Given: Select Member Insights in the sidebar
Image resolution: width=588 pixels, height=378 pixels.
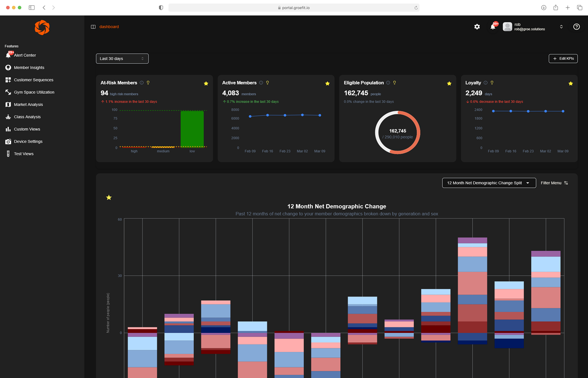Looking at the screenshot, I should pyautogui.click(x=29, y=67).
